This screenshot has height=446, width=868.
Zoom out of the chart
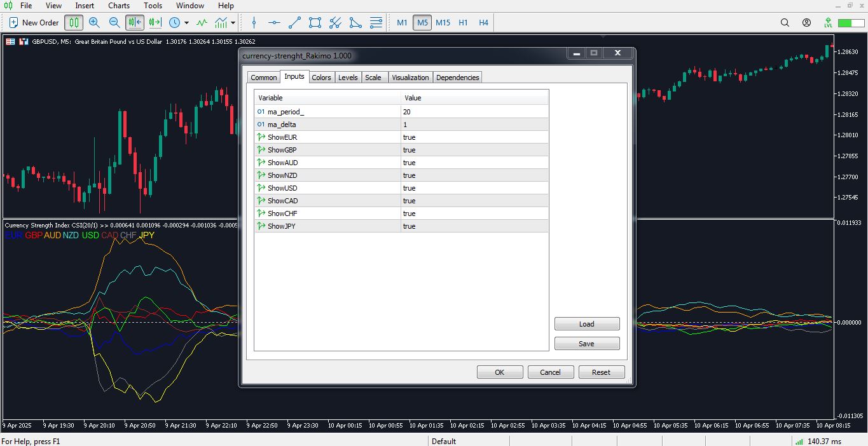click(114, 23)
